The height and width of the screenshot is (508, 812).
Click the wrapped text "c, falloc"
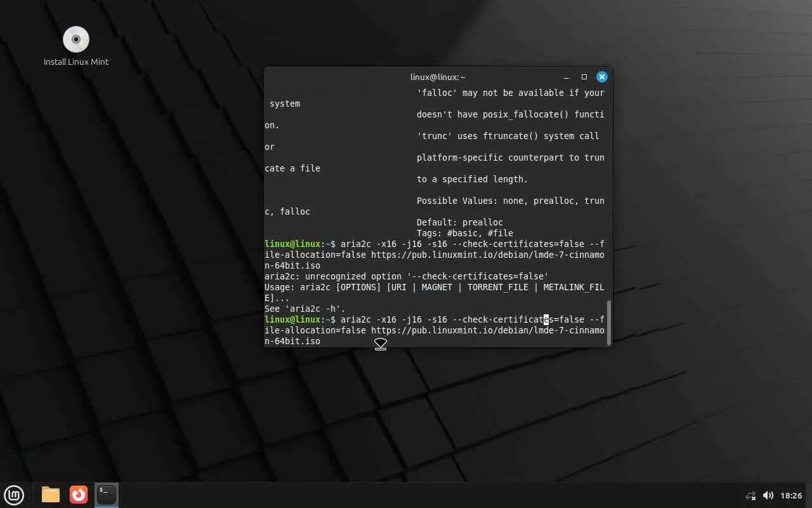[287, 211]
